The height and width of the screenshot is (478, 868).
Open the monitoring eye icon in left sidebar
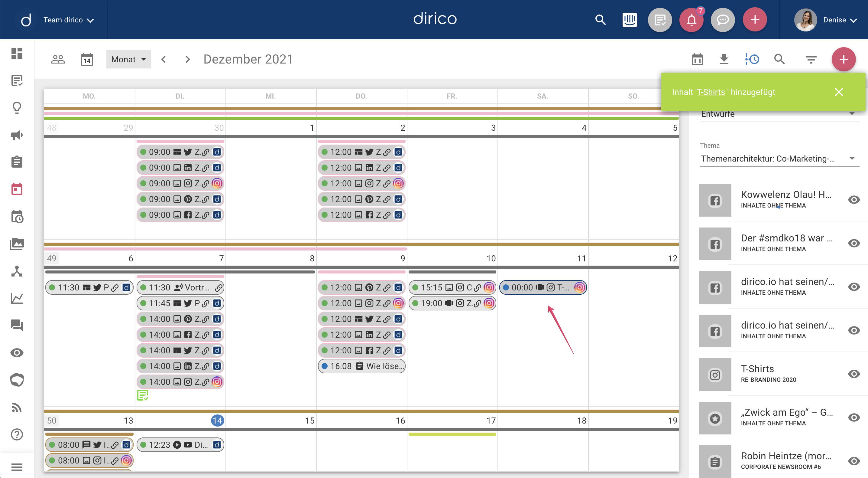click(x=17, y=353)
